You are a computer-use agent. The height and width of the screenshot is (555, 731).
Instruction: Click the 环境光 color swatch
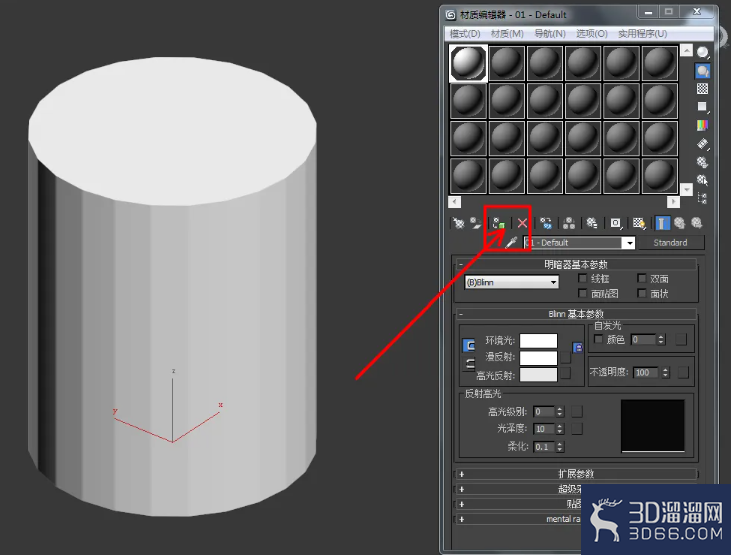538,340
